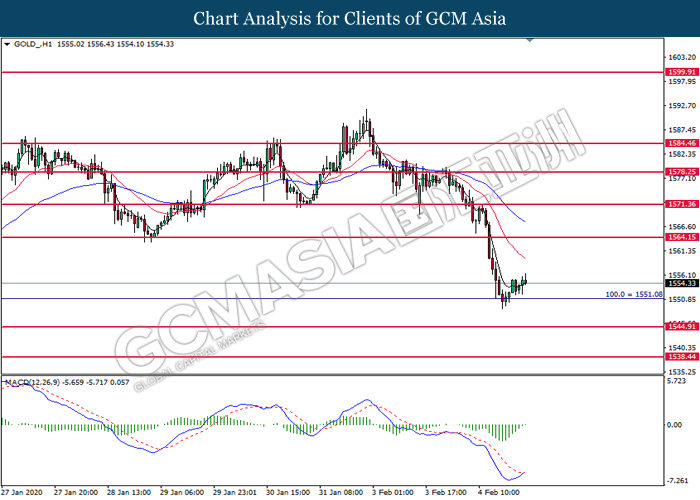Click the MACD(12,26,9) indicator label
The width and height of the screenshot is (700, 500).
click(32, 383)
